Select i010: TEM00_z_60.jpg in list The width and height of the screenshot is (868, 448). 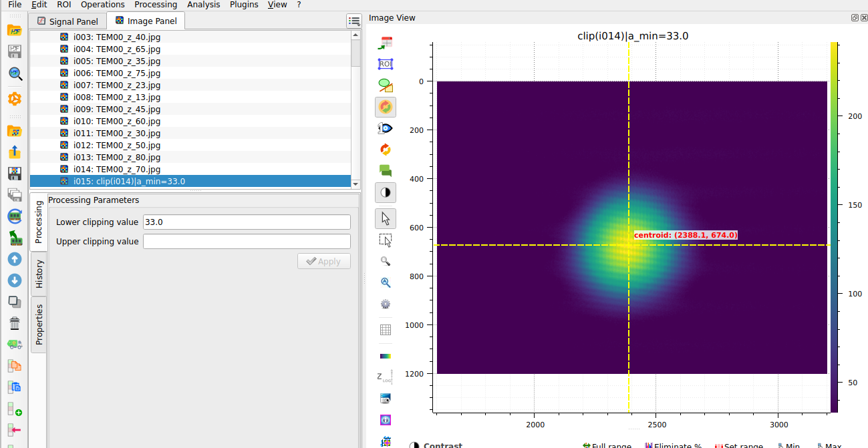(190, 121)
